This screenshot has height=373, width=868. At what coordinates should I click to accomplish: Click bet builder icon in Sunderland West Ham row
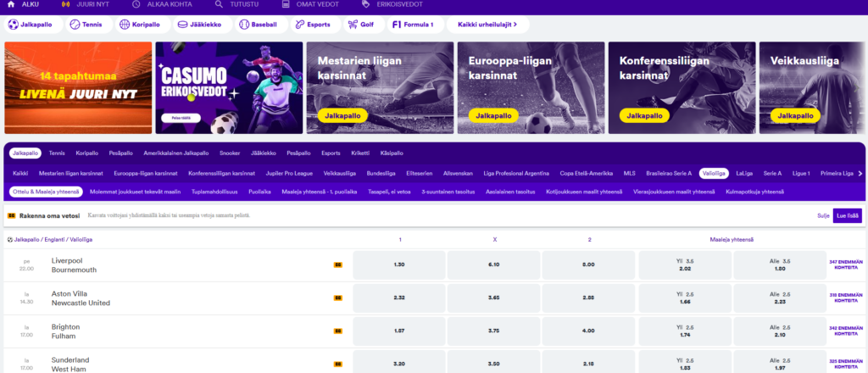click(337, 365)
